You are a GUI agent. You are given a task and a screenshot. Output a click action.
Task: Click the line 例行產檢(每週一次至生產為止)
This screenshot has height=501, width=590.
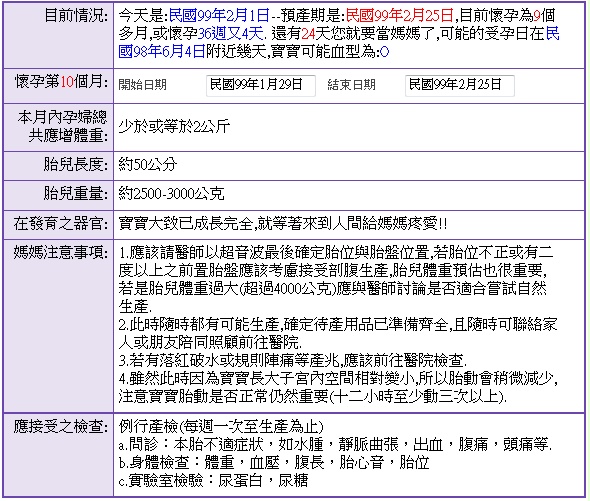(221, 427)
